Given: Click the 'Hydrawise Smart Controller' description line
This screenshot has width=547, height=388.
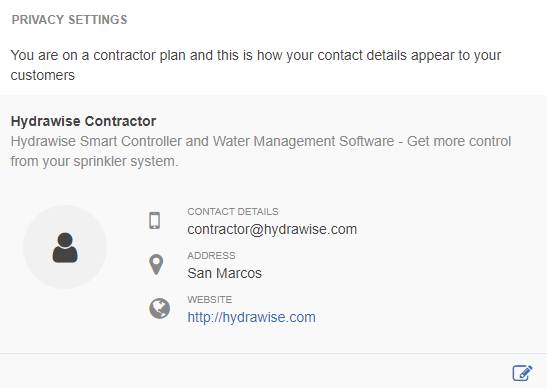Looking at the screenshot, I should click(261, 141).
